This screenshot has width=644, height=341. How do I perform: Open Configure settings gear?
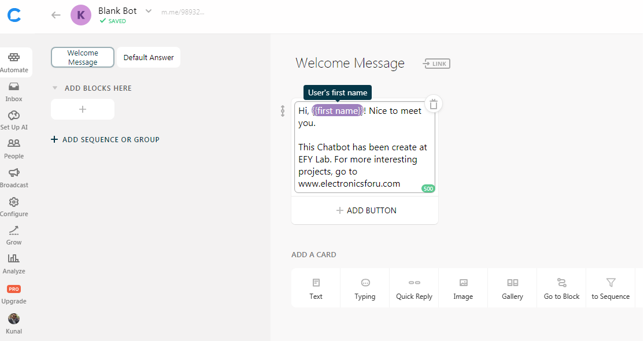click(14, 206)
